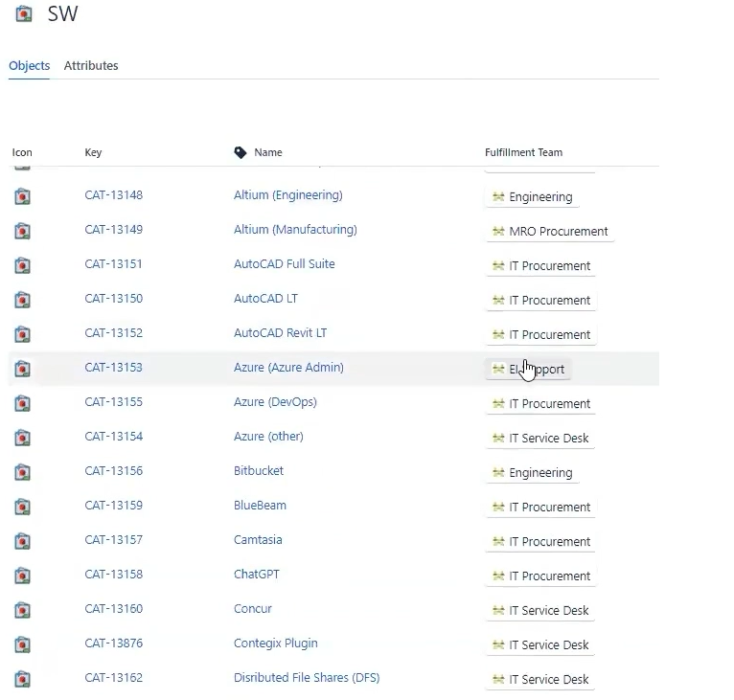Open key link CAT-13151

point(113,264)
